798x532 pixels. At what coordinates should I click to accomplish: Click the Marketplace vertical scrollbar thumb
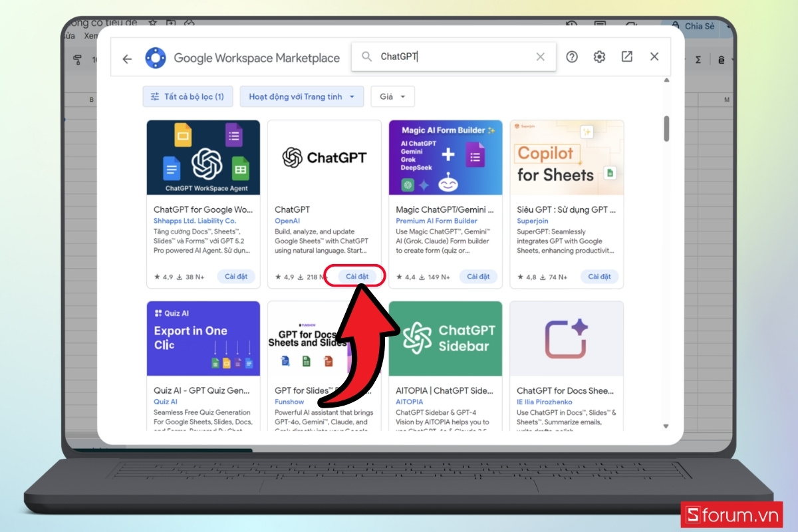[x=666, y=128]
